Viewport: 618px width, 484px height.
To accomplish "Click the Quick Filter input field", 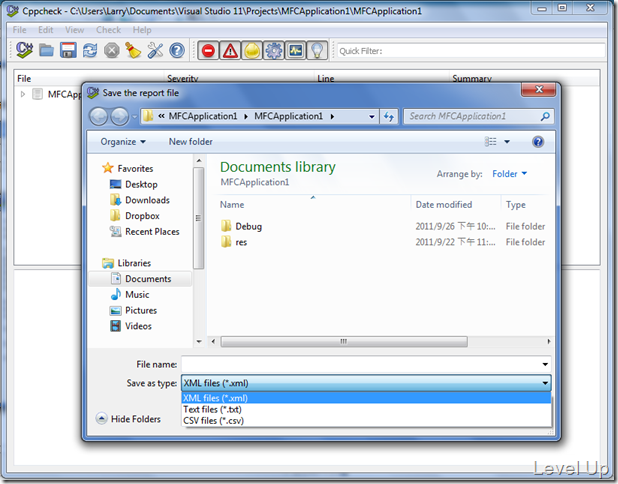I will coord(471,51).
